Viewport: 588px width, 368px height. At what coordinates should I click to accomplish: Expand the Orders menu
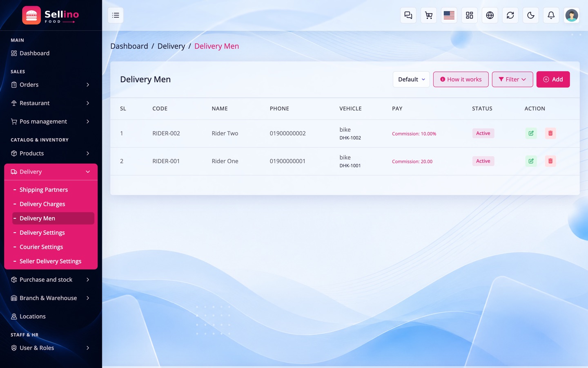coord(51,85)
